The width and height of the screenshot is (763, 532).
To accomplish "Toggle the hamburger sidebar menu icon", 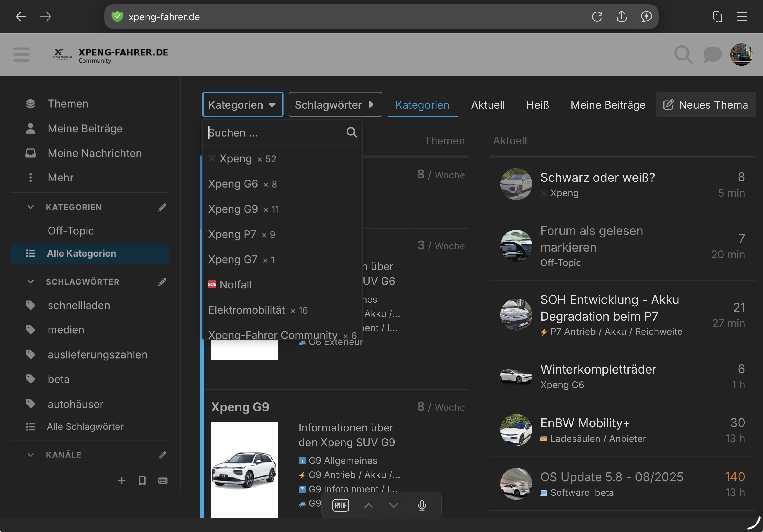I will (x=22, y=55).
